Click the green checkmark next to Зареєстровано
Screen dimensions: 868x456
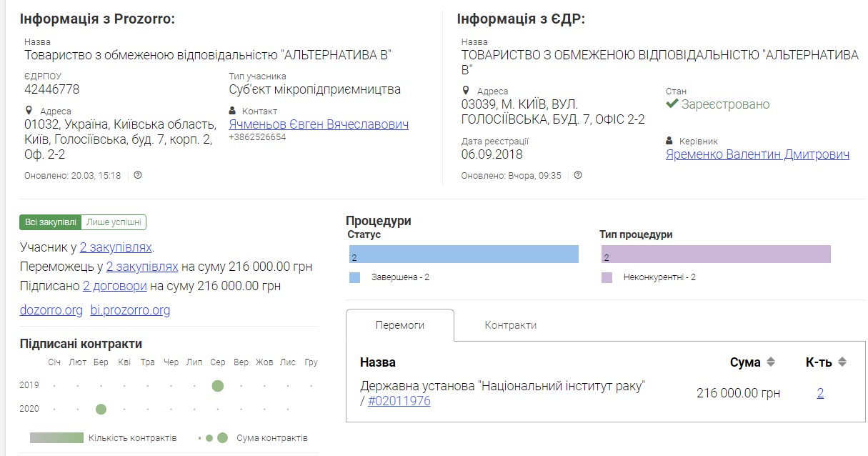[x=672, y=104]
